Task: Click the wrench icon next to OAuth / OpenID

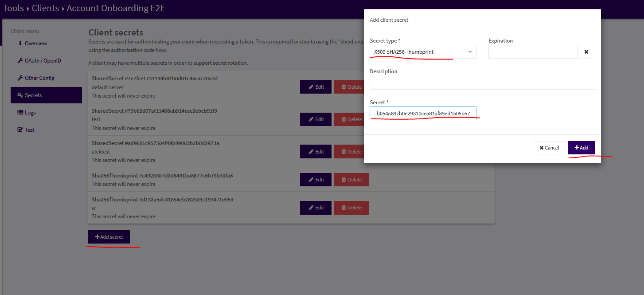Action: [x=20, y=61]
